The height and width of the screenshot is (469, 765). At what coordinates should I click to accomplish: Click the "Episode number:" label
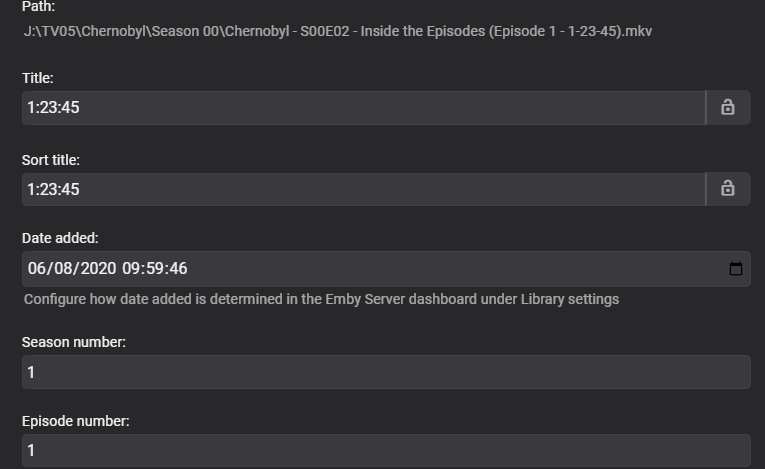(76, 422)
